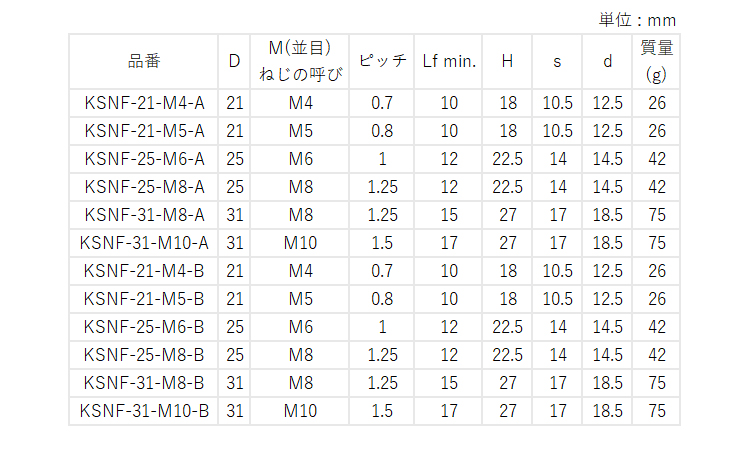The image size is (750, 450).
Task: Click the D column header
Action: coord(234,61)
